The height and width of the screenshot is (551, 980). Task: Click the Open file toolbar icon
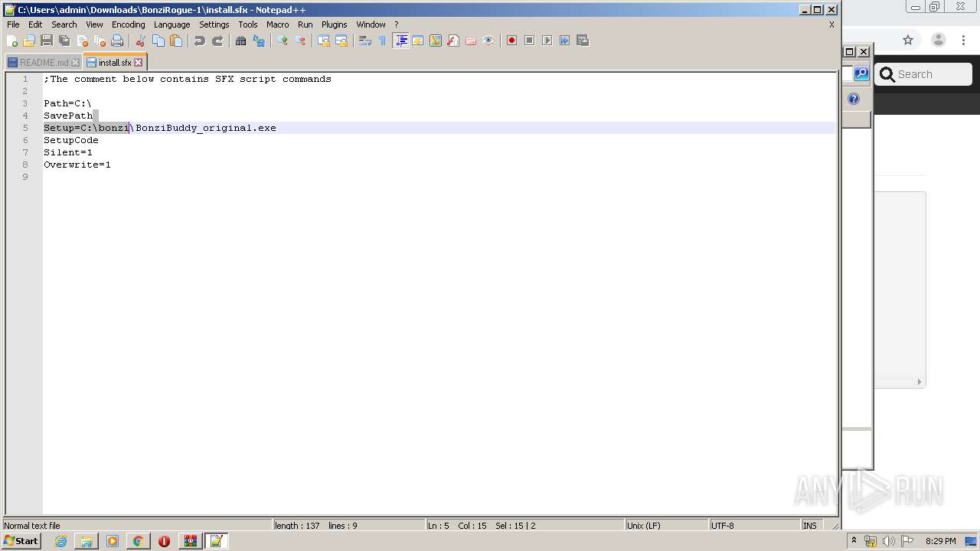[29, 41]
